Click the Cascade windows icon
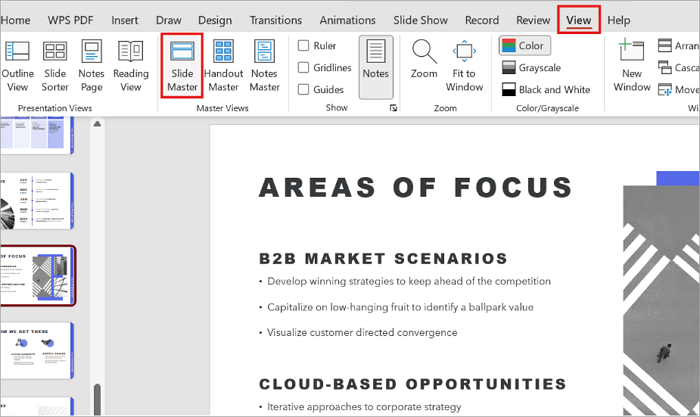Image resolution: width=700 pixels, height=417 pixels. tap(665, 68)
